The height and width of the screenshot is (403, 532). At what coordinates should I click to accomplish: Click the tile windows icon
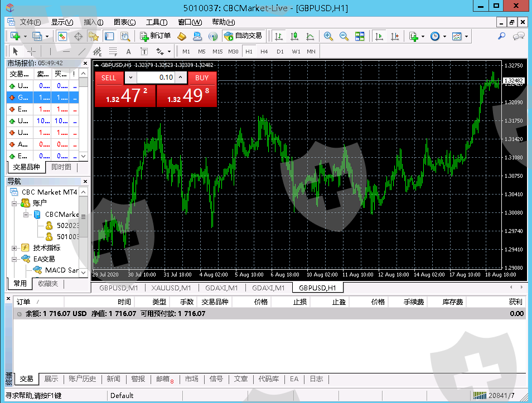pos(360,36)
